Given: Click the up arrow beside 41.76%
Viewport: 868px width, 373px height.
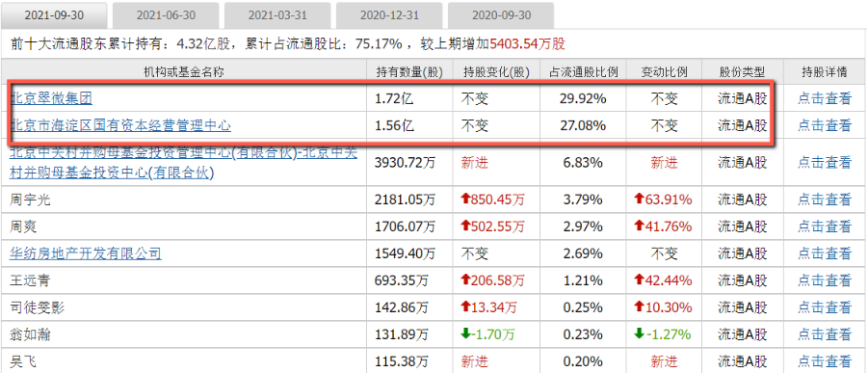Looking at the screenshot, I should (x=639, y=226).
